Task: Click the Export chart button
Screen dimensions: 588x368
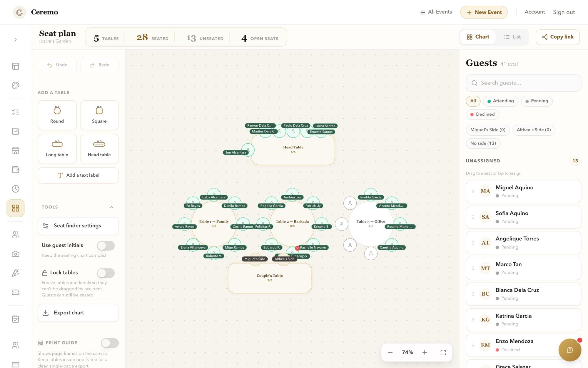Action: pyautogui.click(x=78, y=313)
